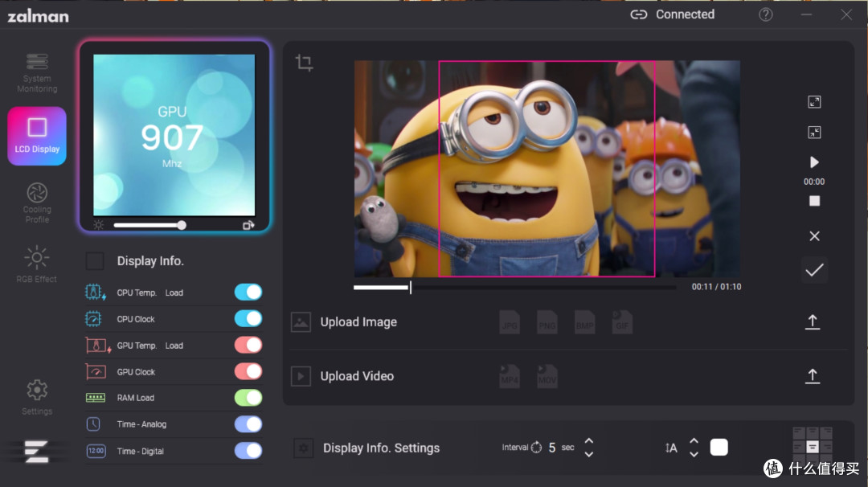Image resolution: width=868 pixels, height=487 pixels.
Task: Click the GPU Temp. icon
Action: coord(98,346)
